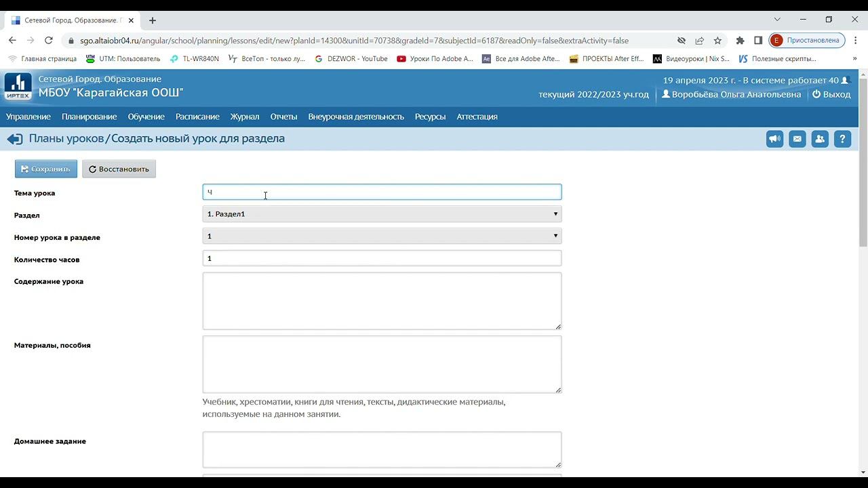
Task: Open the Chrome side panel
Action: [x=758, y=41]
